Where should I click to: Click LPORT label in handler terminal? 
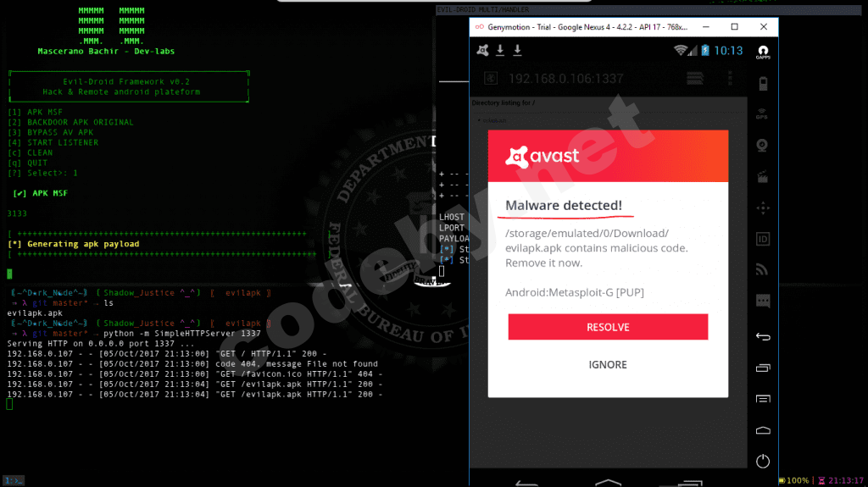[x=452, y=228]
